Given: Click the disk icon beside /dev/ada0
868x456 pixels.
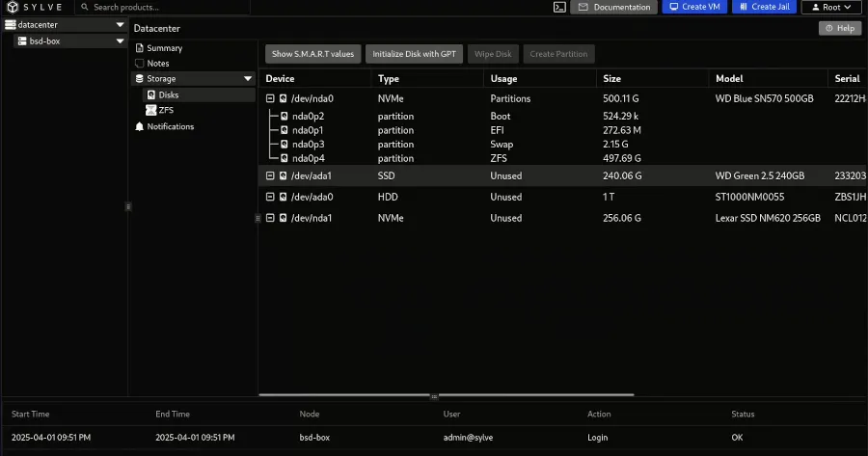Looking at the screenshot, I should [283, 197].
